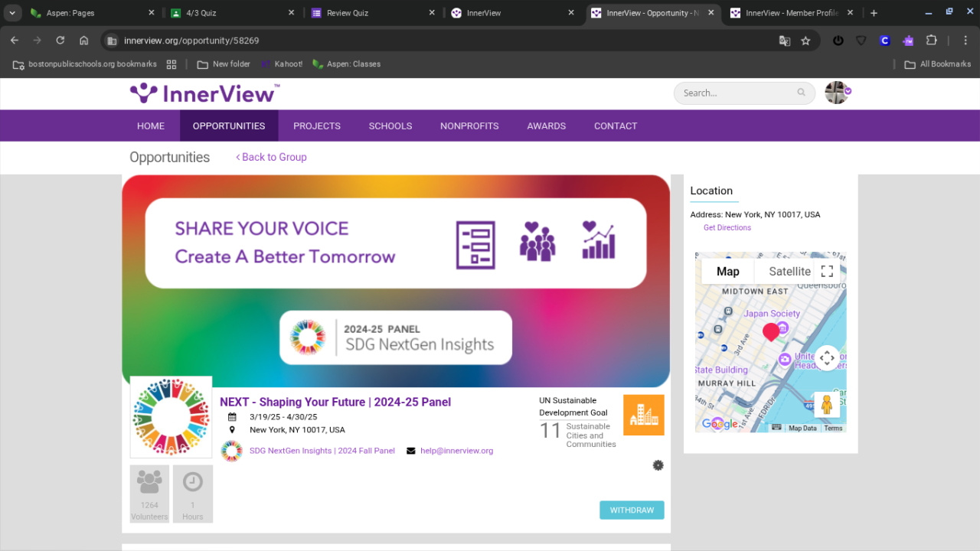Open the Kahoot! bookmark
The width and height of the screenshot is (980, 551).
282,64
